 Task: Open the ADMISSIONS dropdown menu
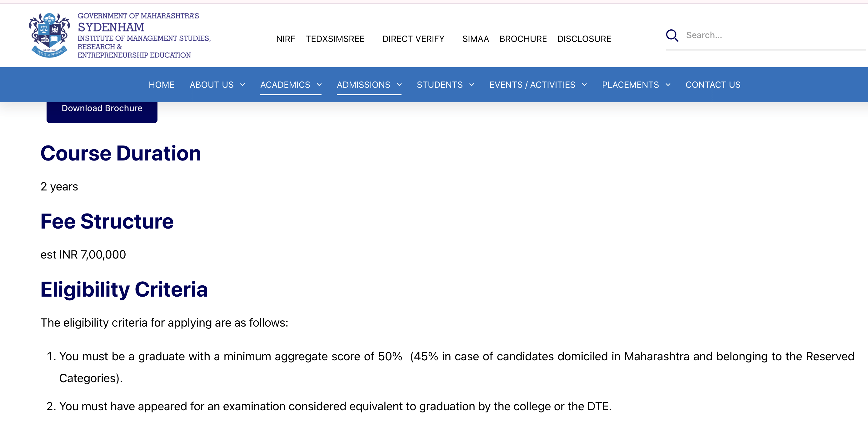pyautogui.click(x=369, y=85)
